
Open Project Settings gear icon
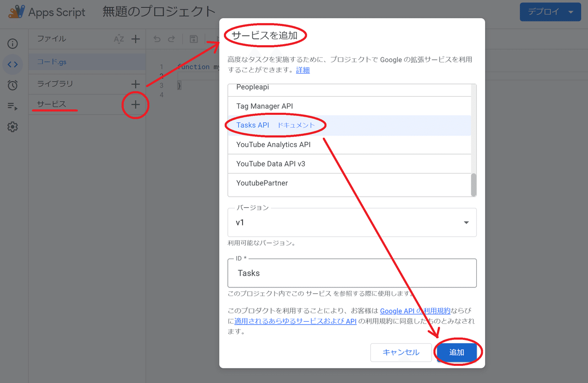click(13, 127)
